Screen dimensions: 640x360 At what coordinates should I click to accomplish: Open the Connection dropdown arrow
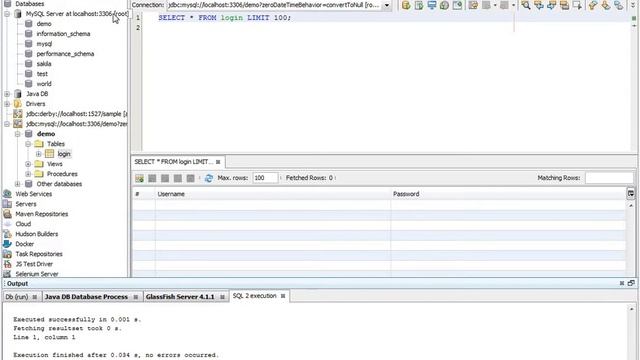coord(387,5)
